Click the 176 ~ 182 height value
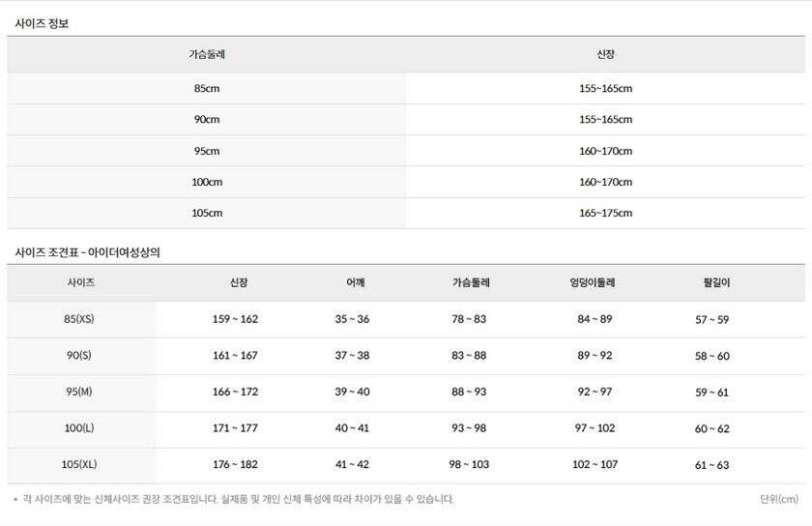Image resolution: width=812 pixels, height=526 pixels. [x=235, y=465]
